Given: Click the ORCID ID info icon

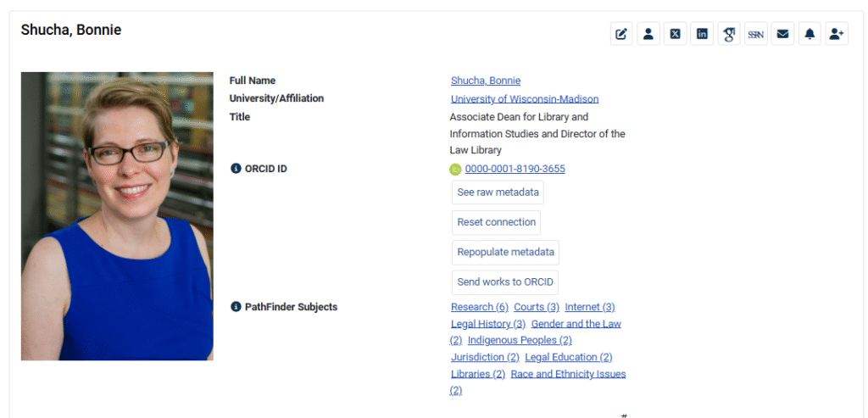Looking at the screenshot, I should [236, 169].
